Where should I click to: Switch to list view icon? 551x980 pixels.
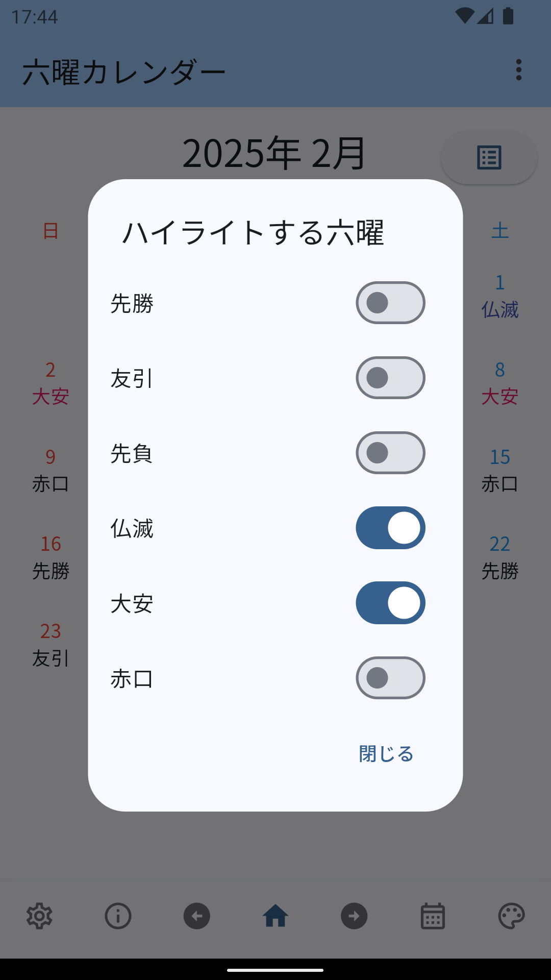489,157
